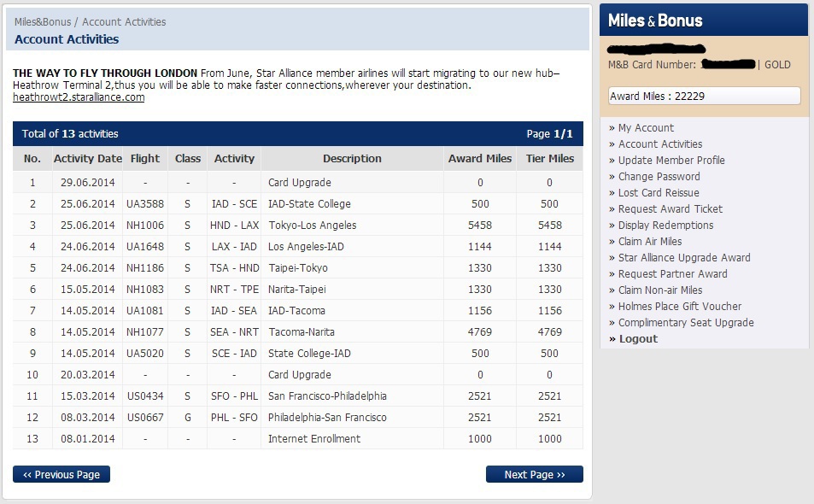Select the HND - LAX activity cell
Screen dimensions: 814x504
(234, 226)
